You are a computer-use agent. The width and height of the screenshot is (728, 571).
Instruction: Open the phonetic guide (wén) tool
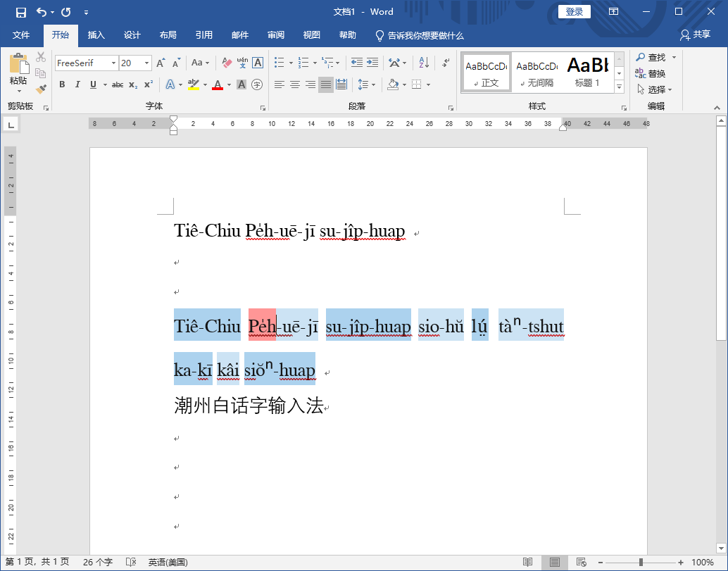pos(242,63)
